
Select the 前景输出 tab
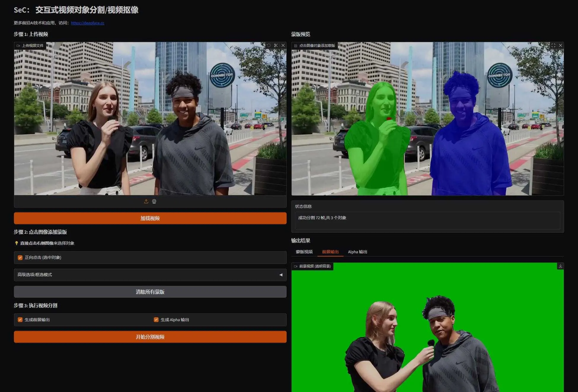coord(330,252)
